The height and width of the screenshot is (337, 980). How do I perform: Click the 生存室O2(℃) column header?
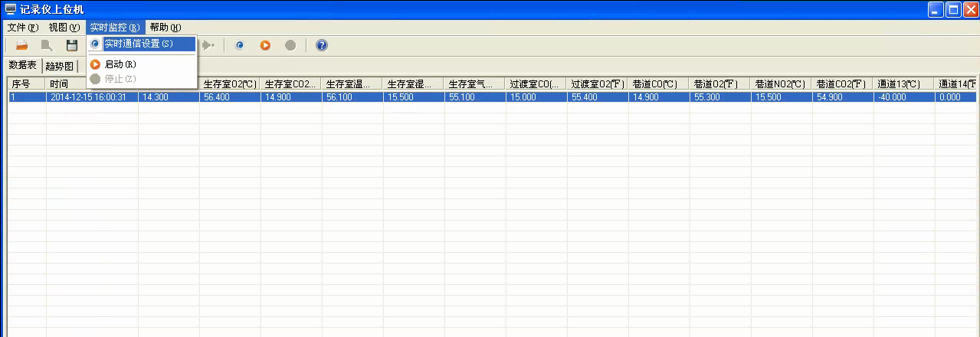coord(230,83)
